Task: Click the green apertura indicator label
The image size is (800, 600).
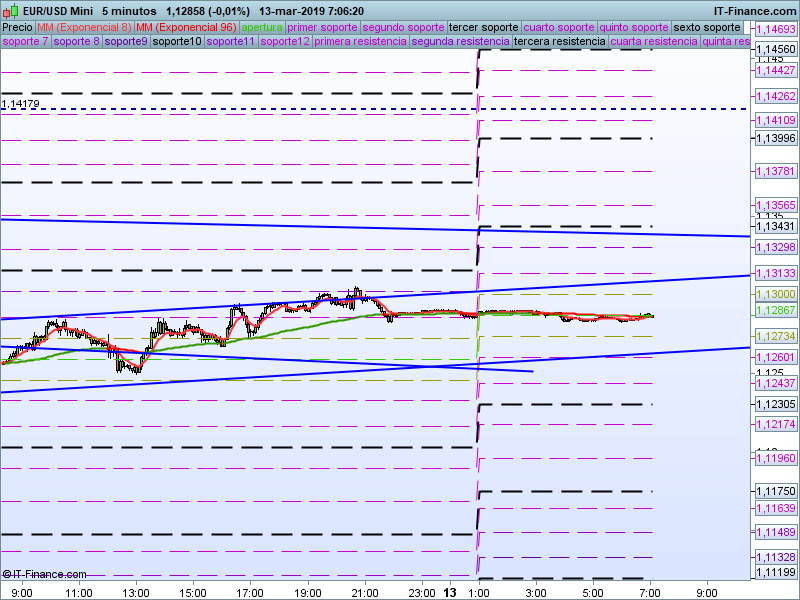Action: tap(262, 27)
